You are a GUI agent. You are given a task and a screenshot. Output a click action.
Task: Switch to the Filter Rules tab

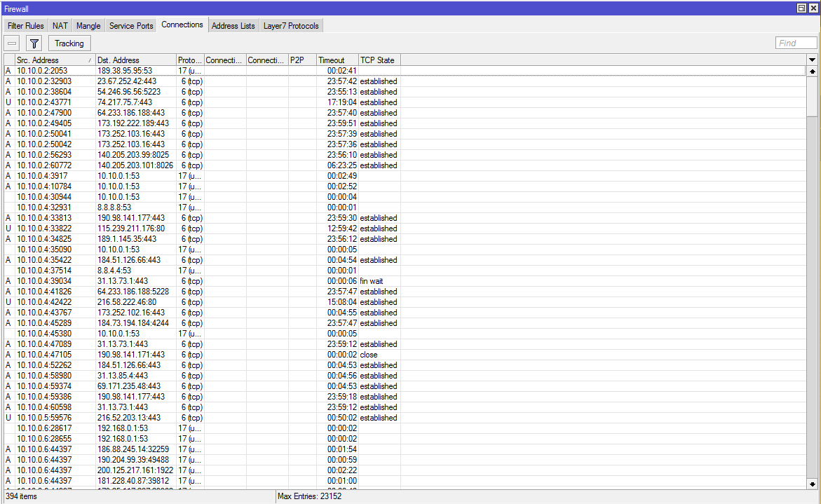tap(26, 26)
